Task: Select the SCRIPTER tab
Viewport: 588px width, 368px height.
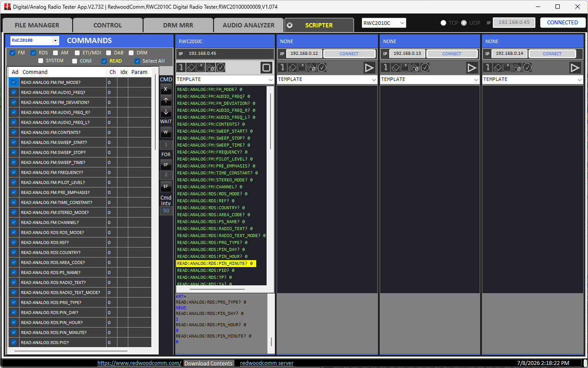Action: [x=319, y=25]
